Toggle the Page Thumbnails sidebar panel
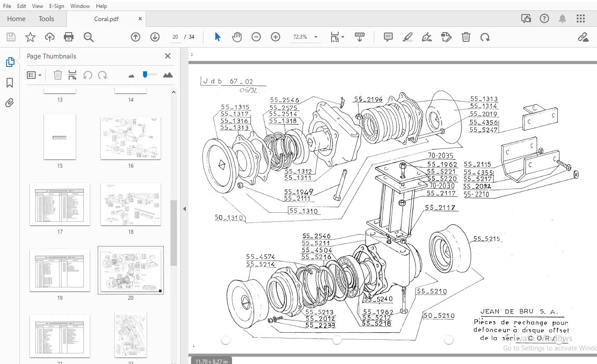Screen dimensions: 597x364 pos(10,62)
